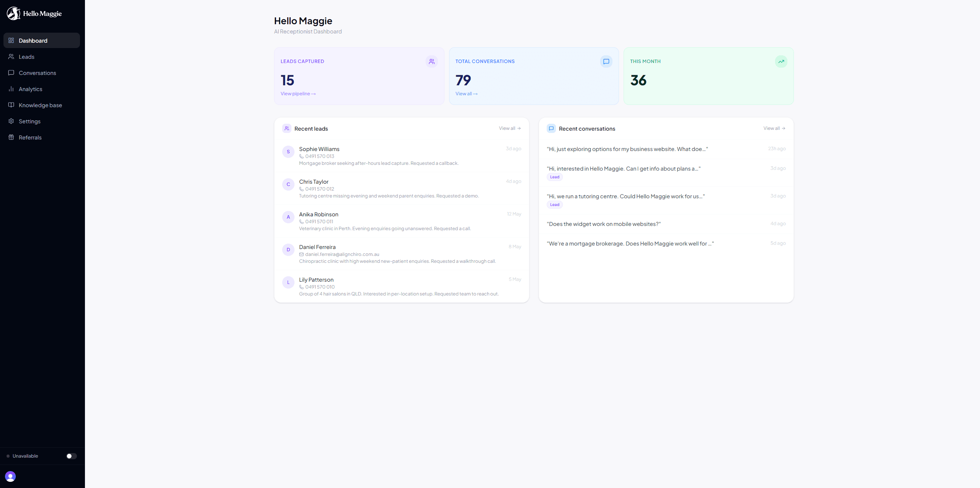This screenshot has width=980, height=488.
Task: Click phone number 0491 570 013
Action: (x=319, y=156)
